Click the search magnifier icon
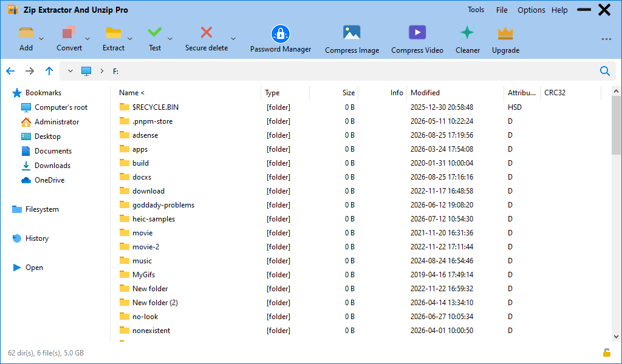622x364 pixels. coord(605,71)
